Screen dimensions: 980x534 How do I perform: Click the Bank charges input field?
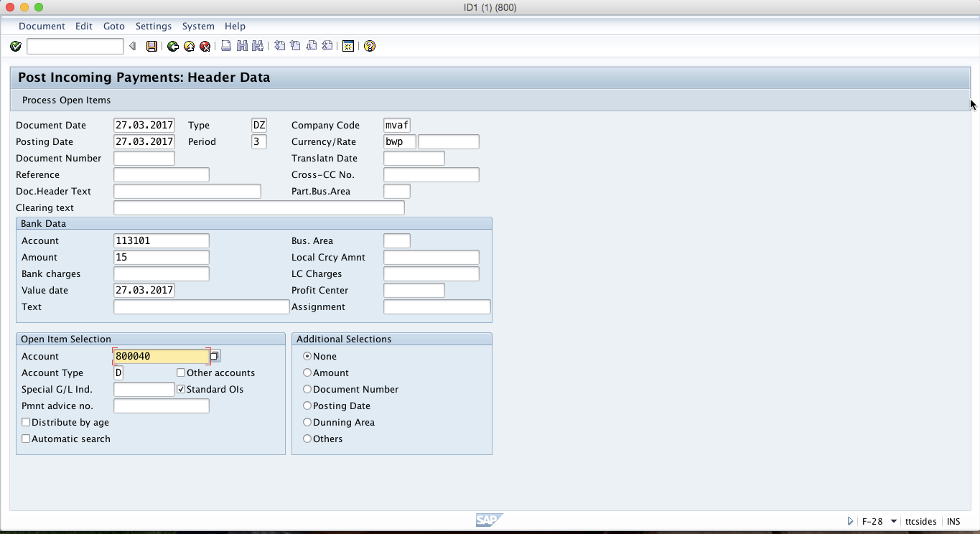click(x=162, y=273)
